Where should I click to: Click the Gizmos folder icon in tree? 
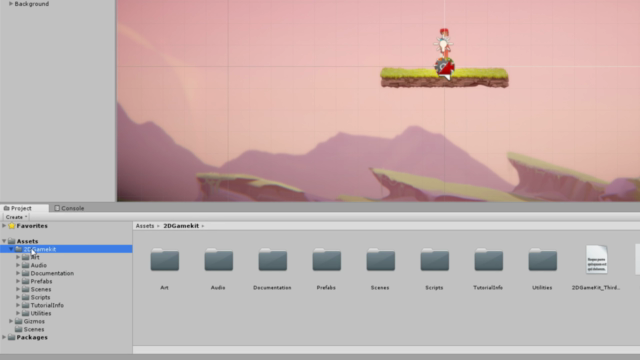[x=18, y=321]
